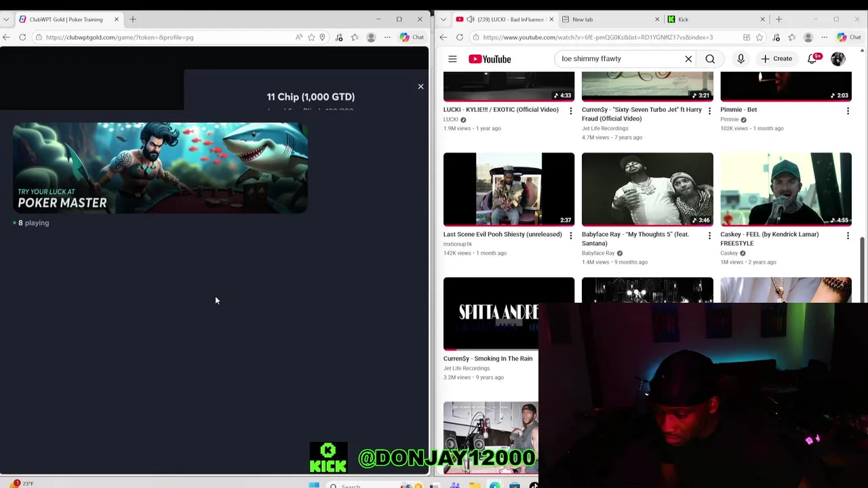
Task: Clear the YouTube search query
Action: click(x=688, y=59)
